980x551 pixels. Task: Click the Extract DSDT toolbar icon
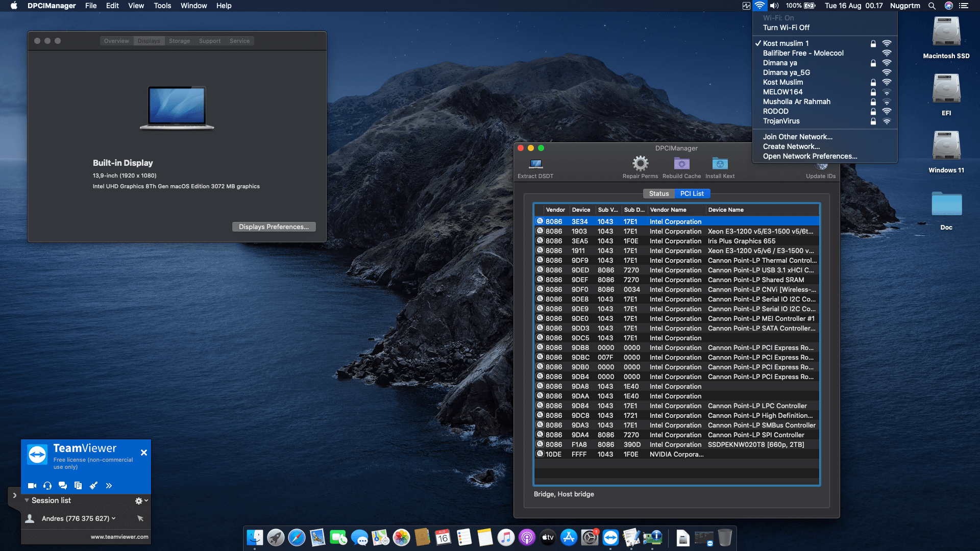[535, 164]
